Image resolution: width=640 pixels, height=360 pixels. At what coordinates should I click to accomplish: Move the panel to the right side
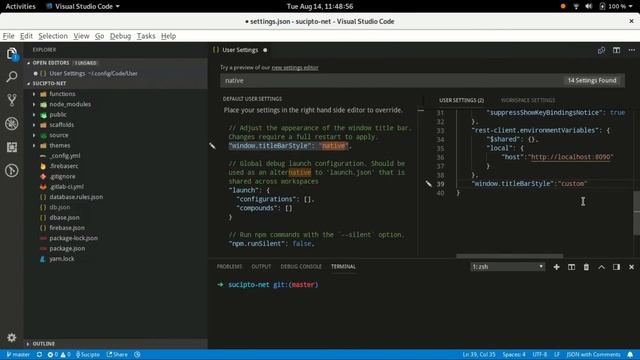coord(616,267)
